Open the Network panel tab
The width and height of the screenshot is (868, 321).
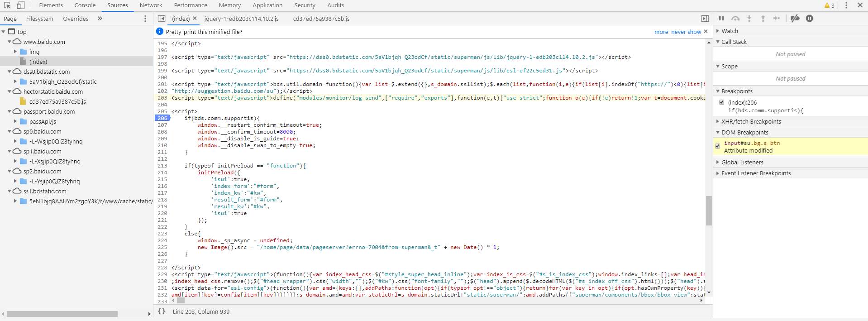151,5
